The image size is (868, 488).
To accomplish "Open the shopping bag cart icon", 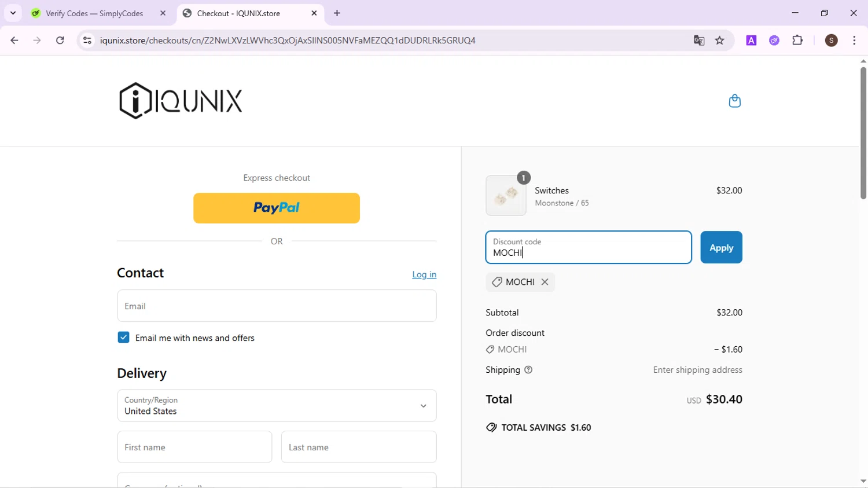I will coord(734,101).
